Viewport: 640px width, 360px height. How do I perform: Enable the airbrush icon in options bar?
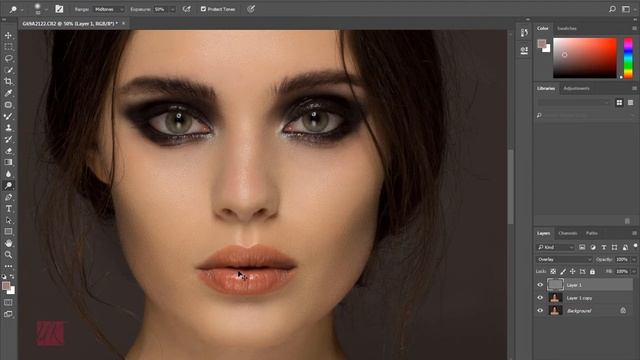(187, 9)
